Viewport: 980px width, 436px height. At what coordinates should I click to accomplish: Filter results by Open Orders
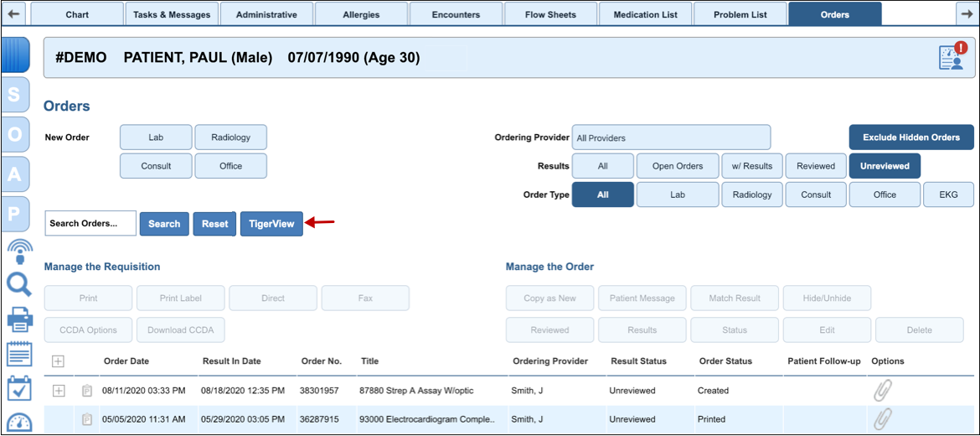pyautogui.click(x=678, y=166)
